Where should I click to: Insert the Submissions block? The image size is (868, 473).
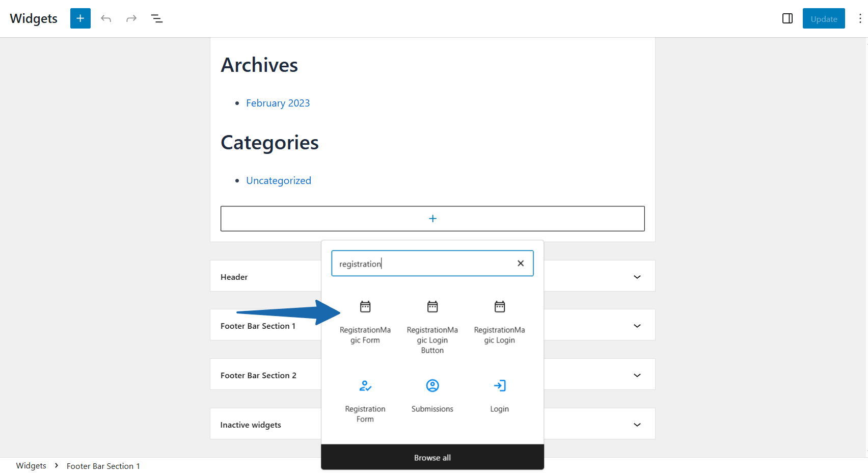(432, 395)
